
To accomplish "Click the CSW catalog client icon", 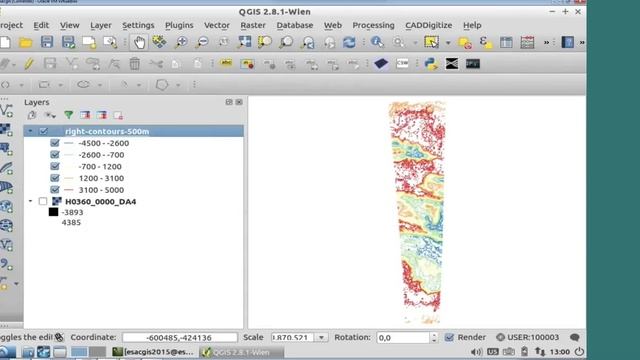I will pos(402,64).
